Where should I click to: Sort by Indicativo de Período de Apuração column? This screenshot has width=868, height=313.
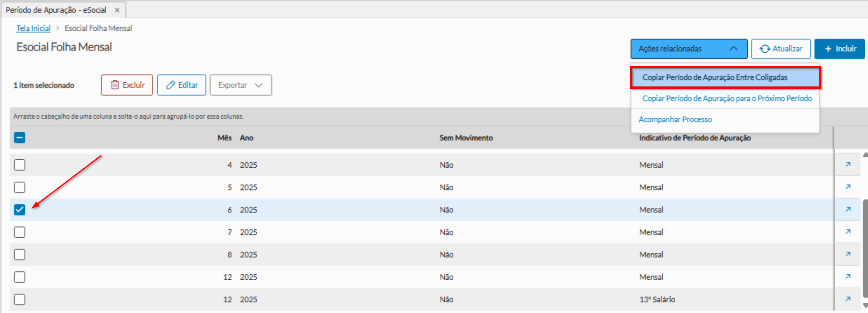(694, 138)
